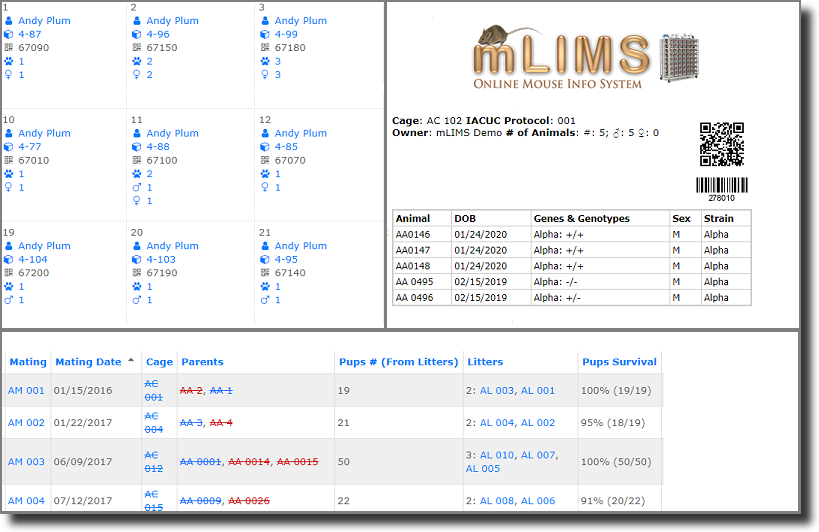Open Andy Plum link in slot 21

300,246
